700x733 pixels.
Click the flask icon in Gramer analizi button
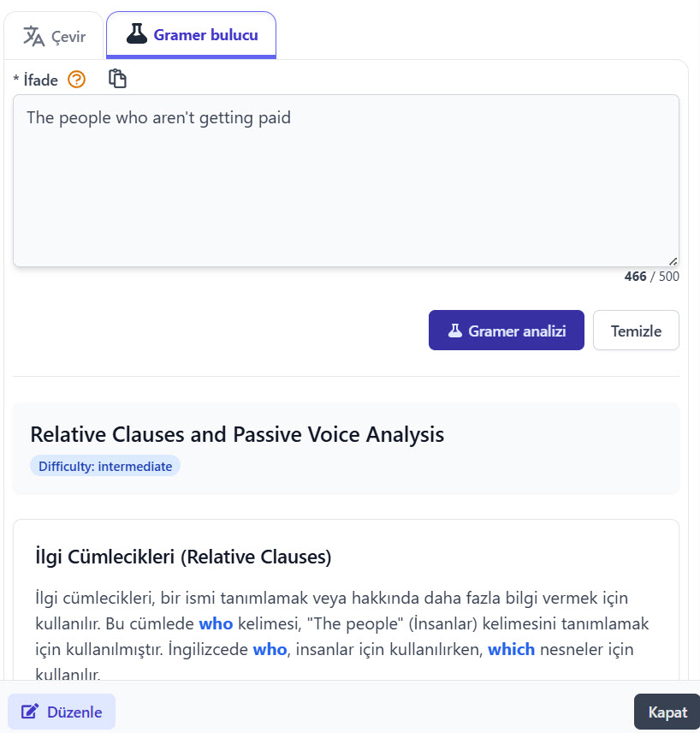[x=454, y=331]
